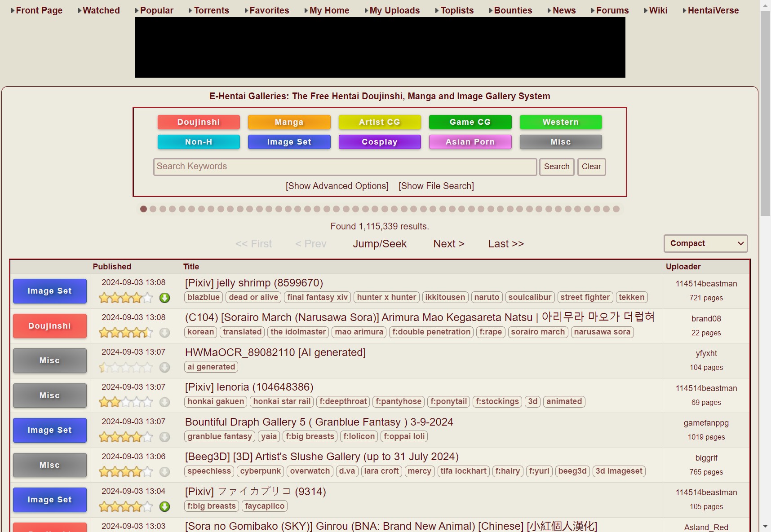
Task: Open the Compact display mode dropdown
Action: pos(705,243)
